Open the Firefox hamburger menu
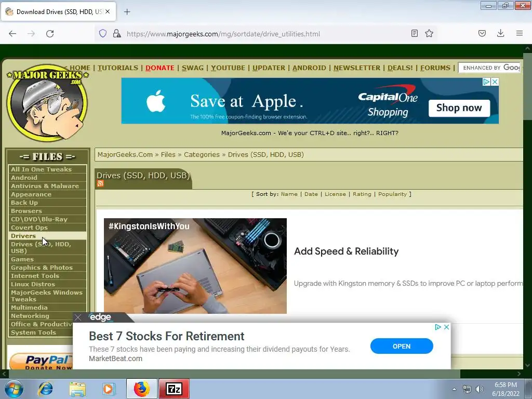 tap(520, 33)
